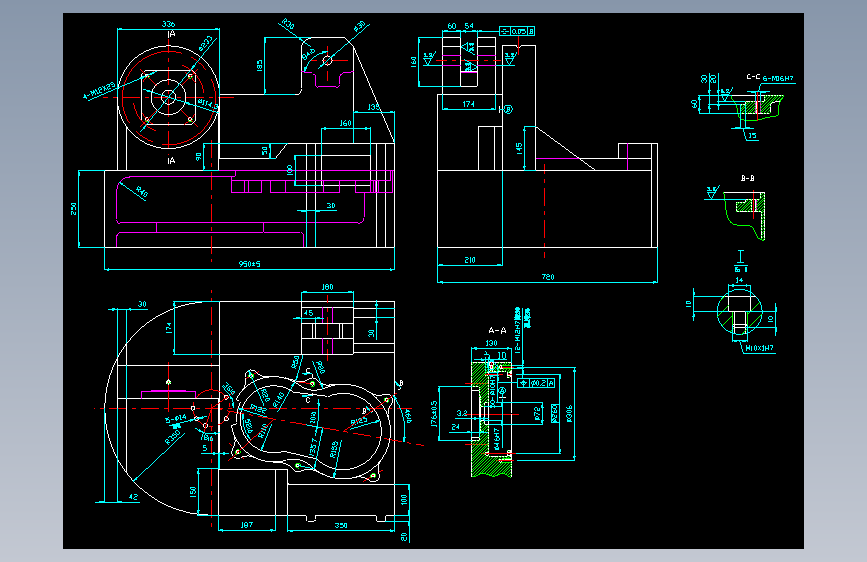Click the 185 vertical dimension text
The image size is (867, 562).
259,66
